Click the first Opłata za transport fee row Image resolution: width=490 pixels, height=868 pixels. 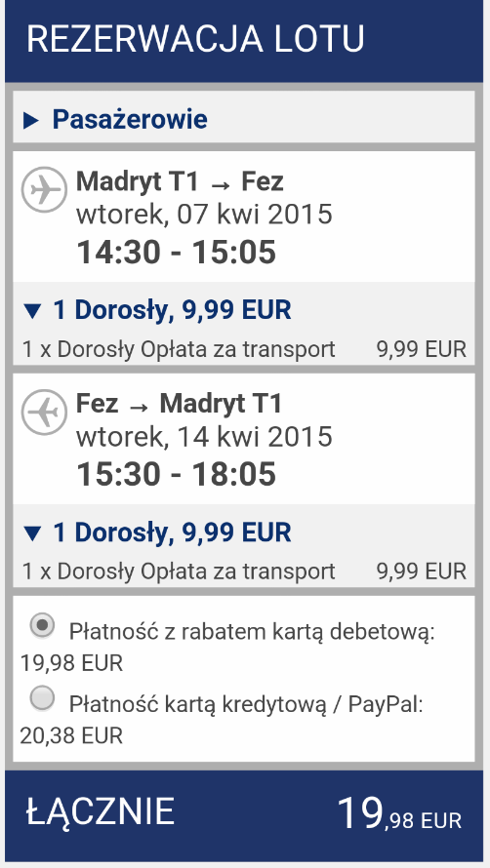pos(244,349)
